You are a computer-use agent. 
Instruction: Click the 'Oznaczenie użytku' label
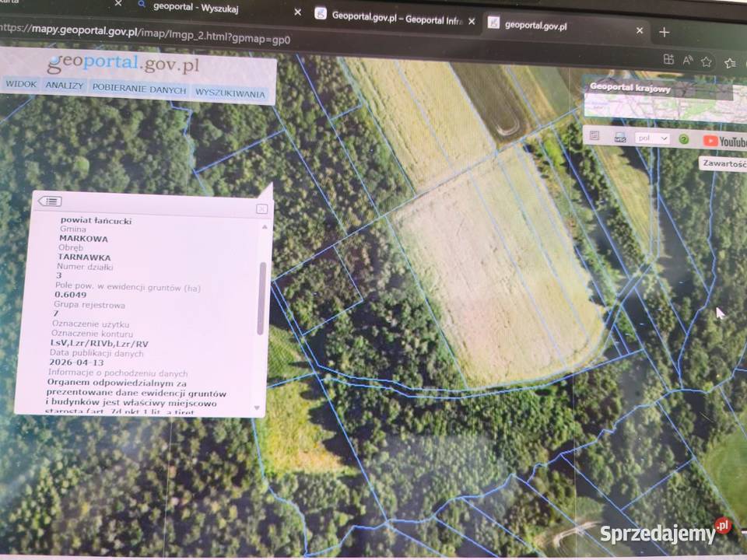pos(90,324)
